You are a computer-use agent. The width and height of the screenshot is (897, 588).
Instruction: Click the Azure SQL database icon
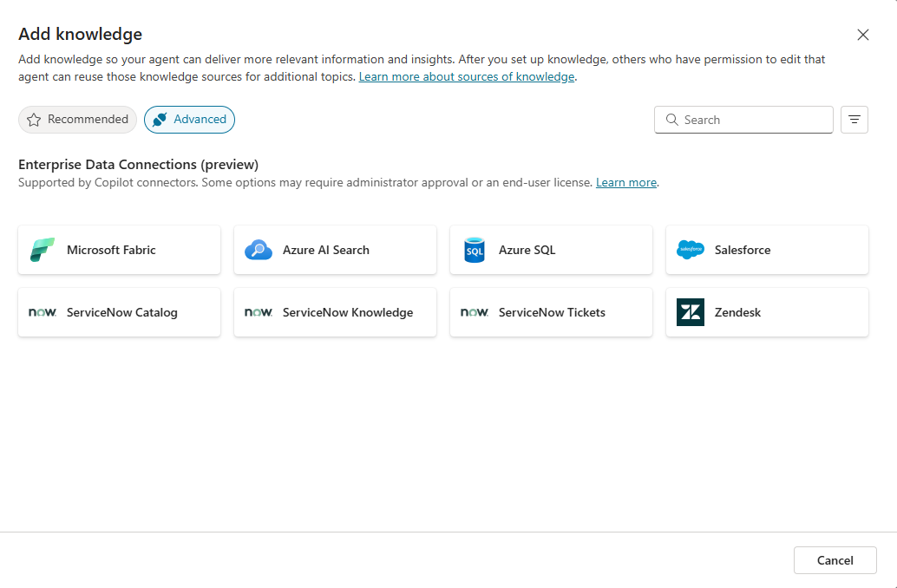(475, 250)
